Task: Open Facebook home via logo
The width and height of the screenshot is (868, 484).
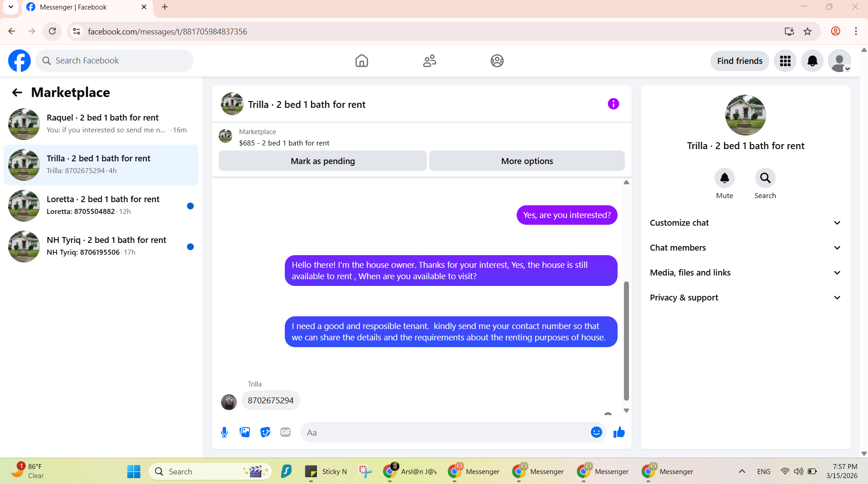Action: pyautogui.click(x=19, y=61)
